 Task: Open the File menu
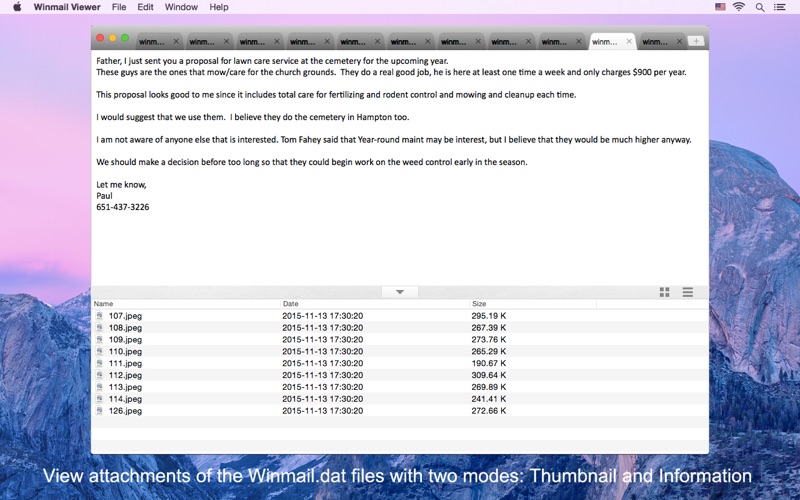[119, 7]
